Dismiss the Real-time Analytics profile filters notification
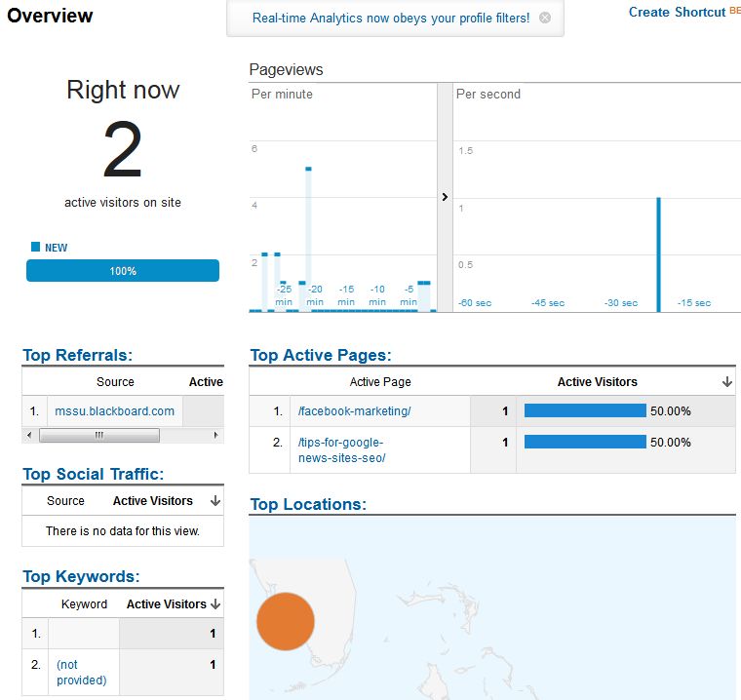This screenshot has height=700, width=741. coord(545,18)
